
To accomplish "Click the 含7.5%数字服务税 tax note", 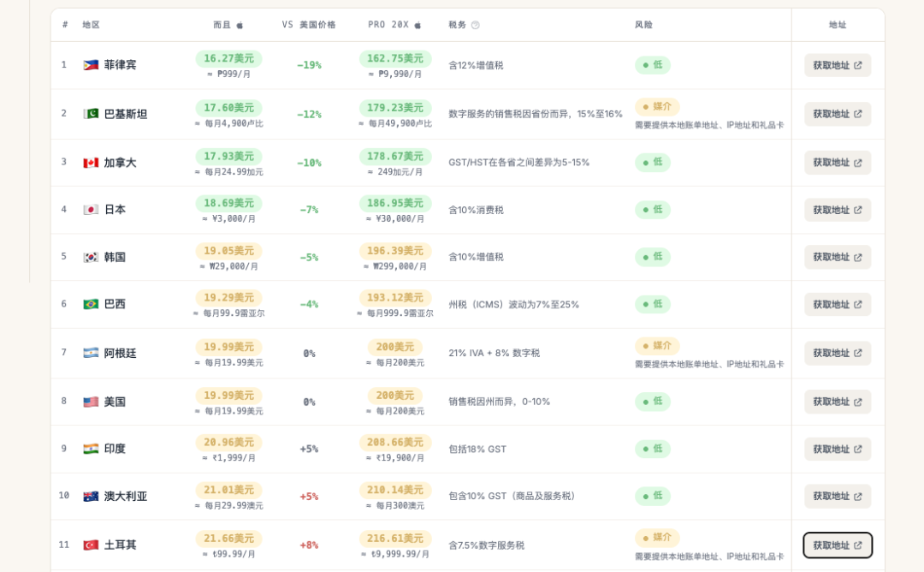I will tap(487, 545).
